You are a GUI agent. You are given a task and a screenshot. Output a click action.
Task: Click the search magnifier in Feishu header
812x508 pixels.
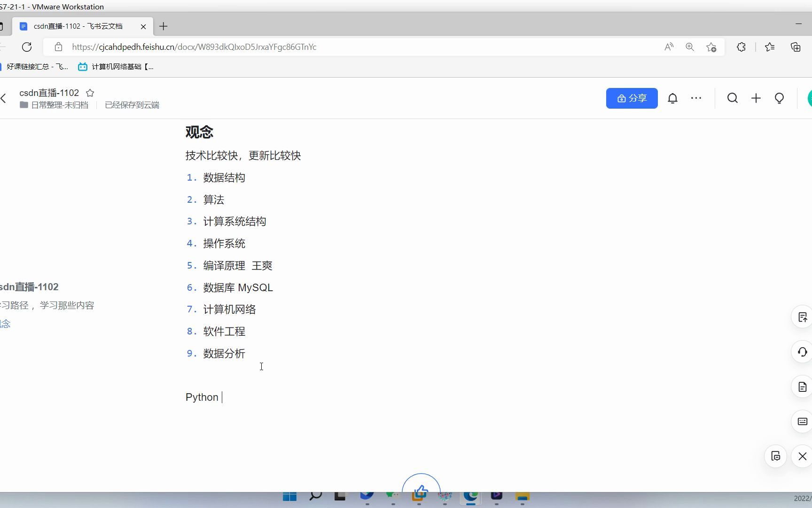(x=733, y=98)
